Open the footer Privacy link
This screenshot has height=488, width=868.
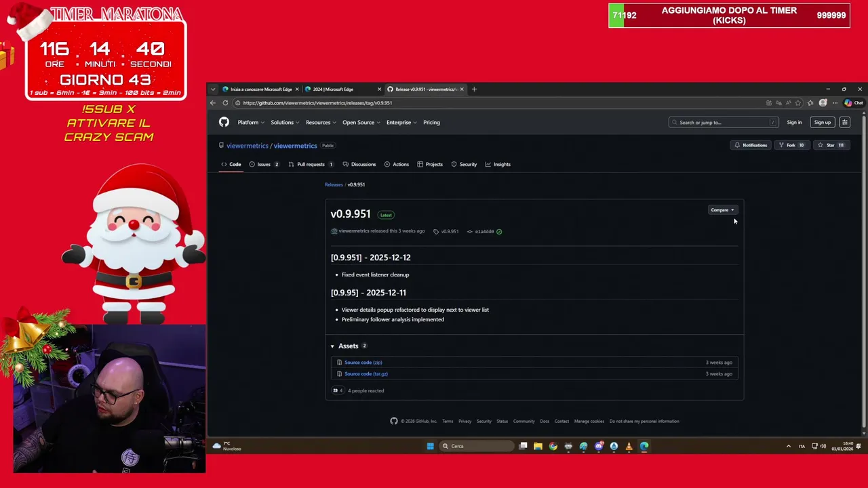[465, 422]
